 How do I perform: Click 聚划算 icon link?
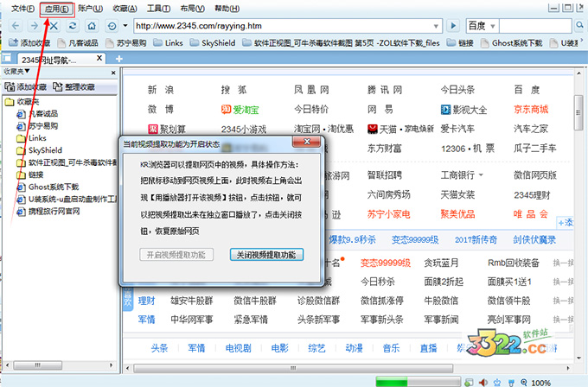[x=167, y=130]
